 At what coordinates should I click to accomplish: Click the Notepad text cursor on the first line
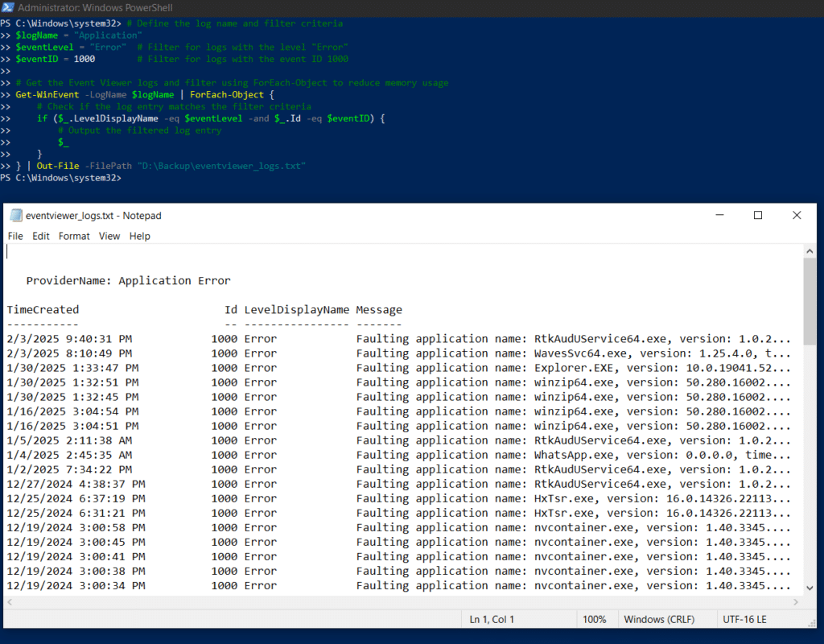[7, 252]
